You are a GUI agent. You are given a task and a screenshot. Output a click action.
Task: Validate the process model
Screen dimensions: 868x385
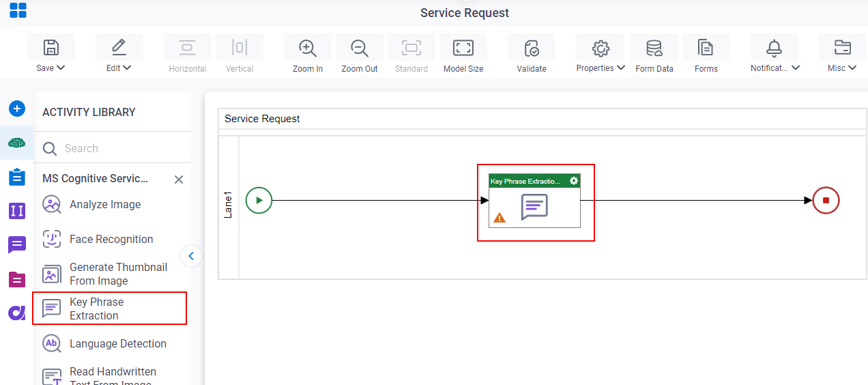pyautogui.click(x=532, y=47)
